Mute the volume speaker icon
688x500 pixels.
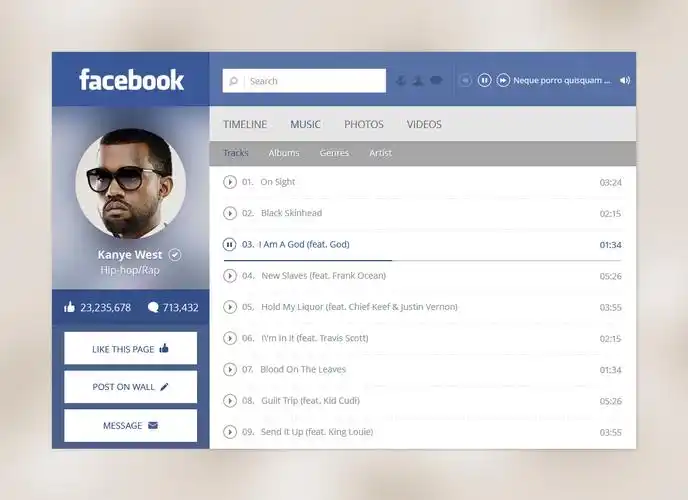(625, 81)
